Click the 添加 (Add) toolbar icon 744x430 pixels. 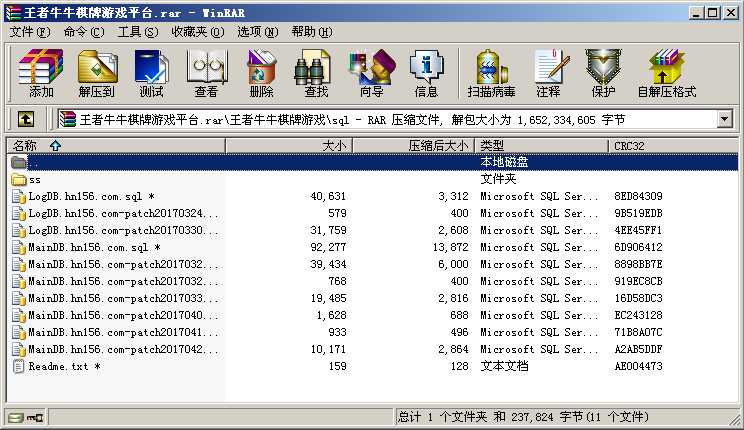41,67
